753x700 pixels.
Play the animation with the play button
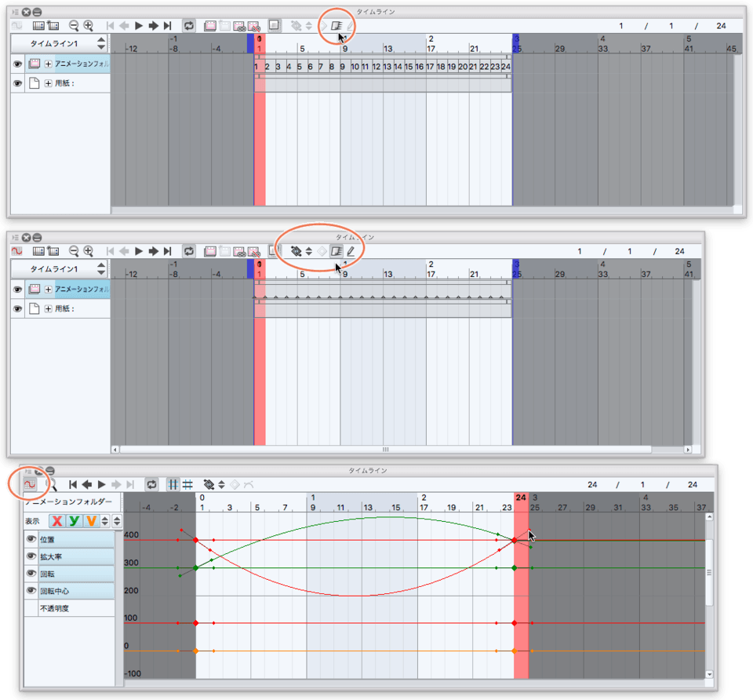[x=138, y=25]
